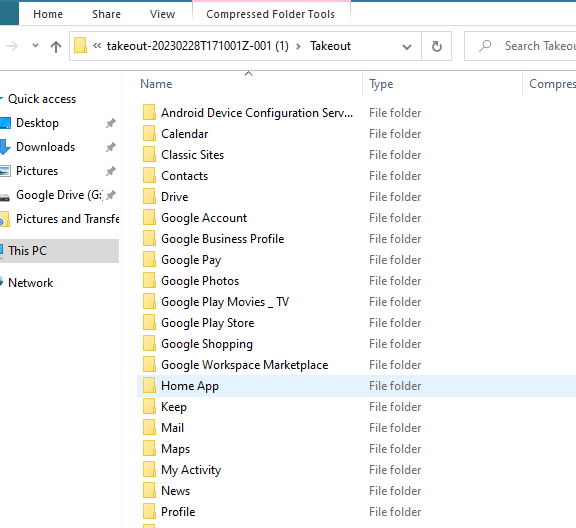Click the Profile folder name
Viewport: 576px width, 528px height.
pyautogui.click(x=178, y=511)
